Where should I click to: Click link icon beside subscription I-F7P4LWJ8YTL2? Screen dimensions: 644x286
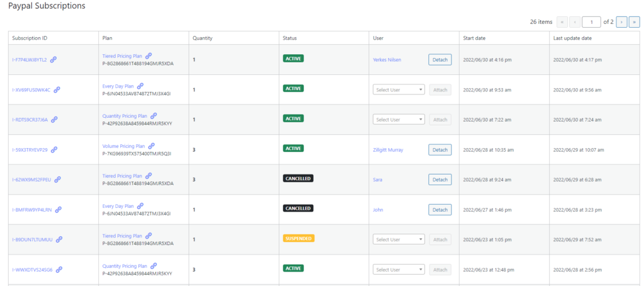(x=53, y=60)
